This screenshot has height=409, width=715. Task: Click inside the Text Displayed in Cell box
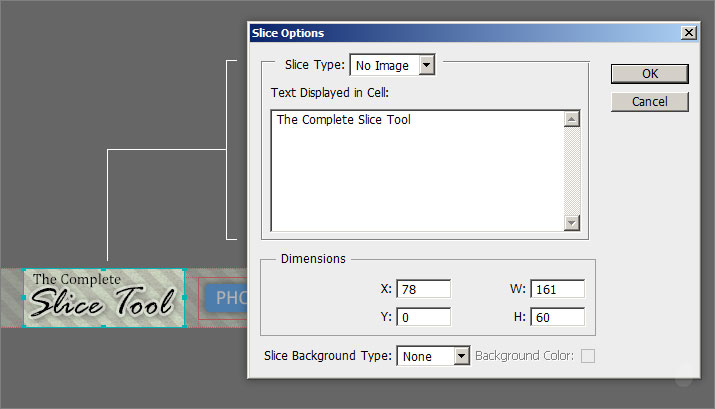tap(416, 170)
